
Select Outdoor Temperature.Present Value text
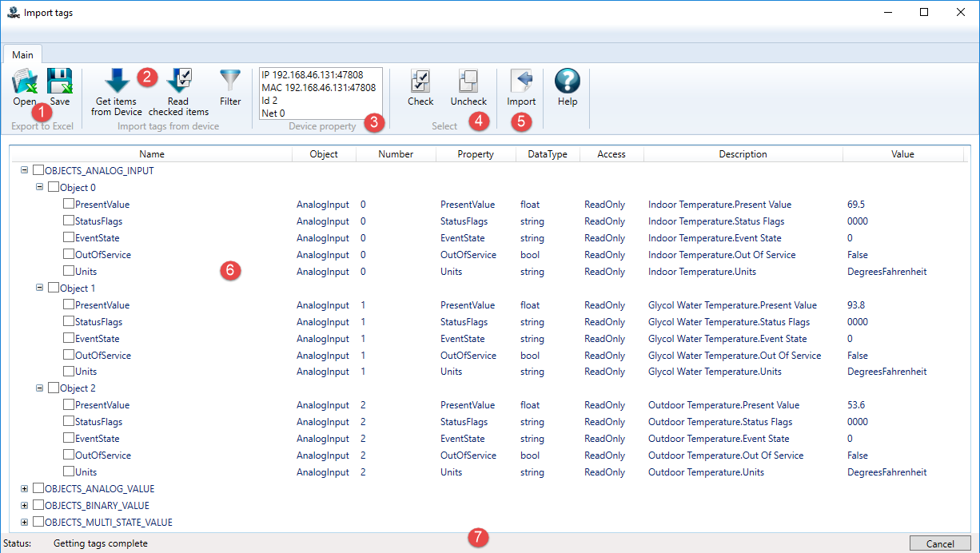coord(723,405)
